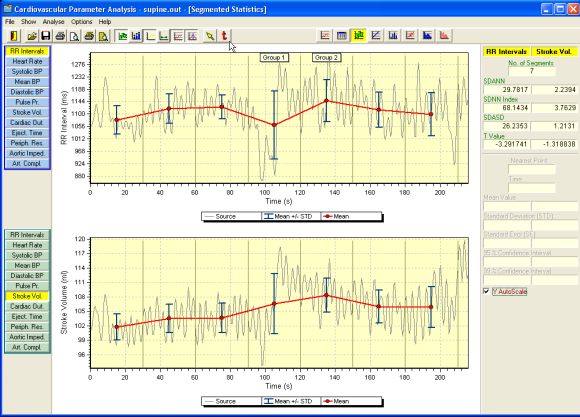Click the Group 2 marker label
This screenshot has height=417, width=580.
click(x=326, y=58)
